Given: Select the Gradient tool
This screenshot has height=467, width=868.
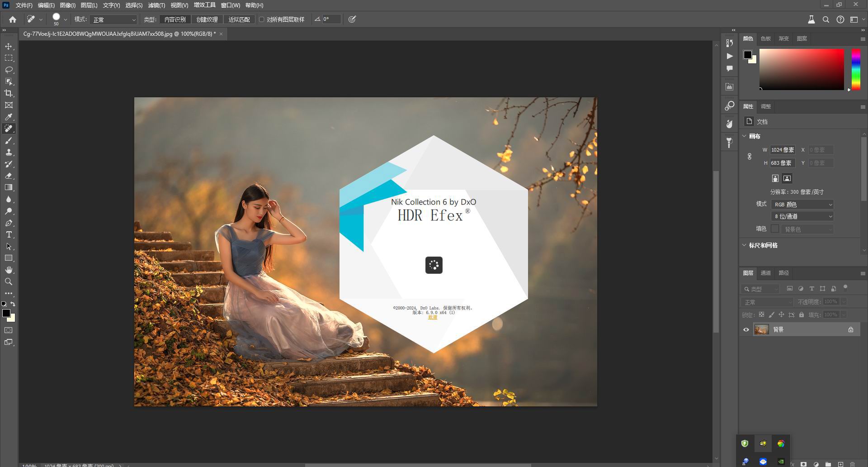Looking at the screenshot, I should point(9,187).
